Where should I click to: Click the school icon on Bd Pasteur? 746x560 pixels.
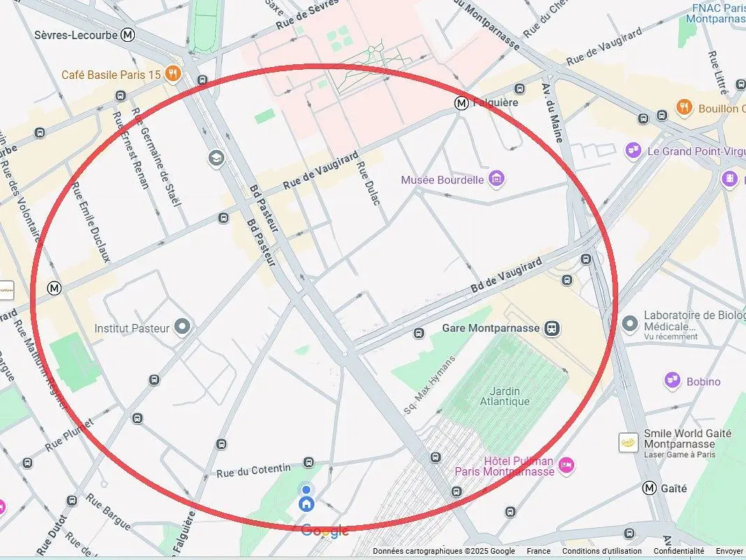coord(217,158)
